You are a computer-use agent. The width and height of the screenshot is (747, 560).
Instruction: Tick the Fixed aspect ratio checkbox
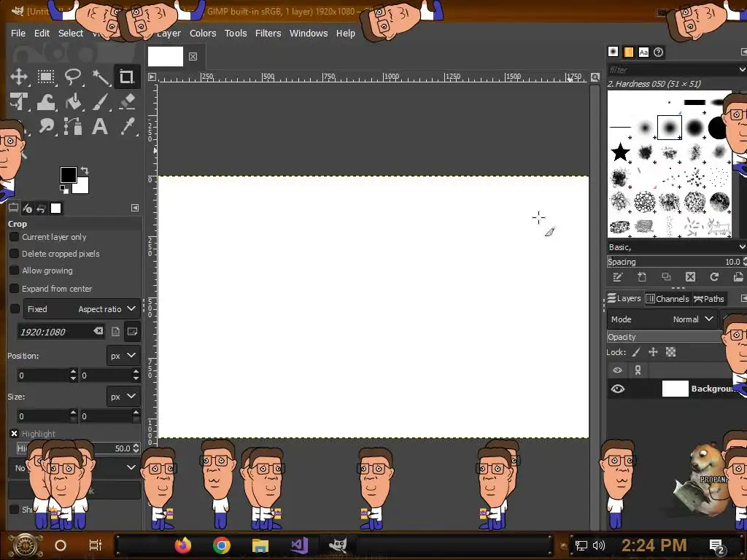(15, 308)
